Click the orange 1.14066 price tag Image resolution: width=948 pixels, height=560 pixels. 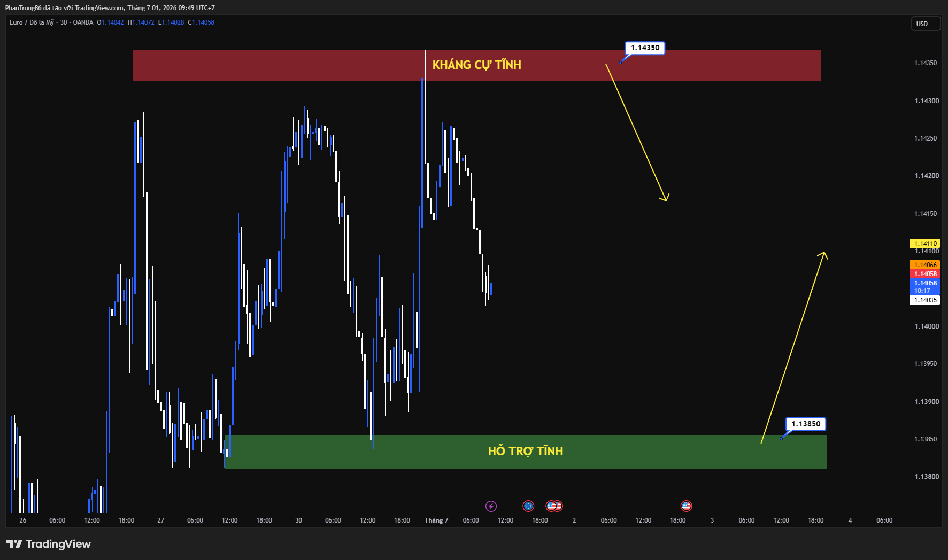click(x=925, y=265)
